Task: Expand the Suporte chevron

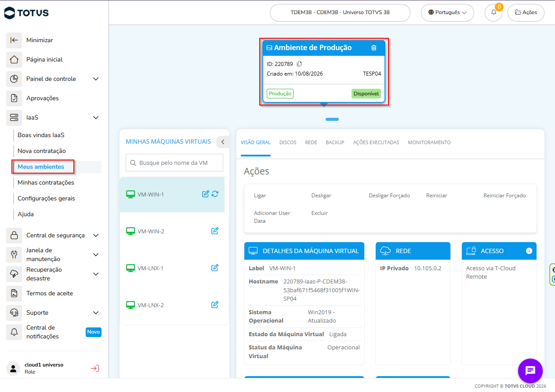Action: click(96, 312)
